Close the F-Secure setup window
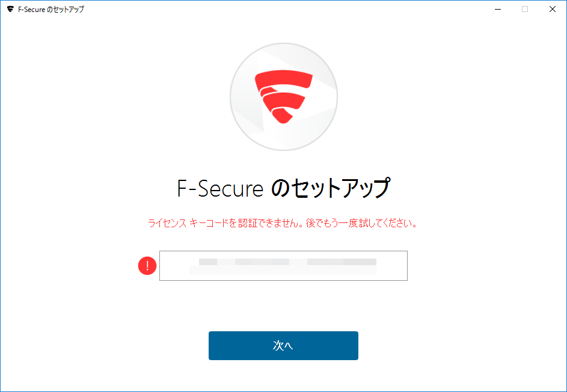Viewport: 567px width, 392px height. 552,9
